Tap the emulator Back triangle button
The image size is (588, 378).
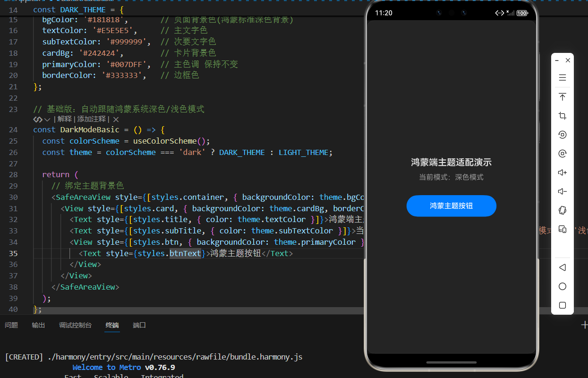tap(562, 267)
